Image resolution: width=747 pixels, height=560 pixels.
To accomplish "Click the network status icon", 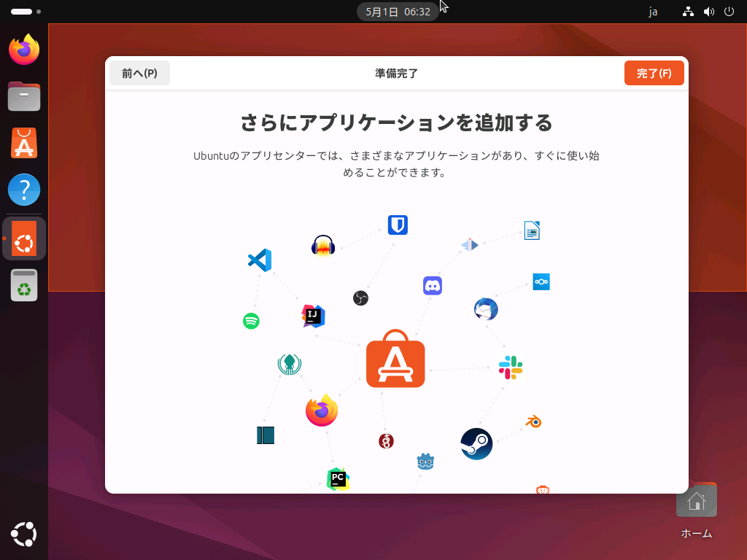I will (688, 12).
